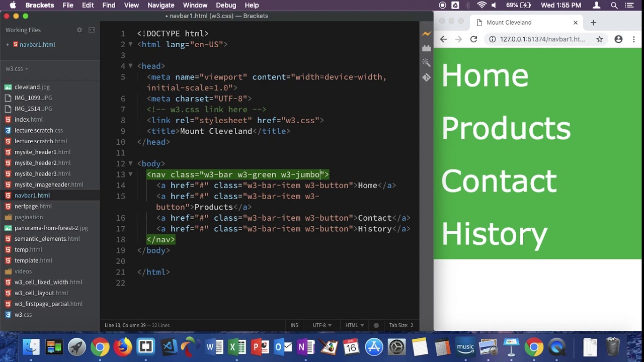This screenshot has height=362, width=644.
Task: Collapse the body block at line 12
Action: tap(130, 163)
